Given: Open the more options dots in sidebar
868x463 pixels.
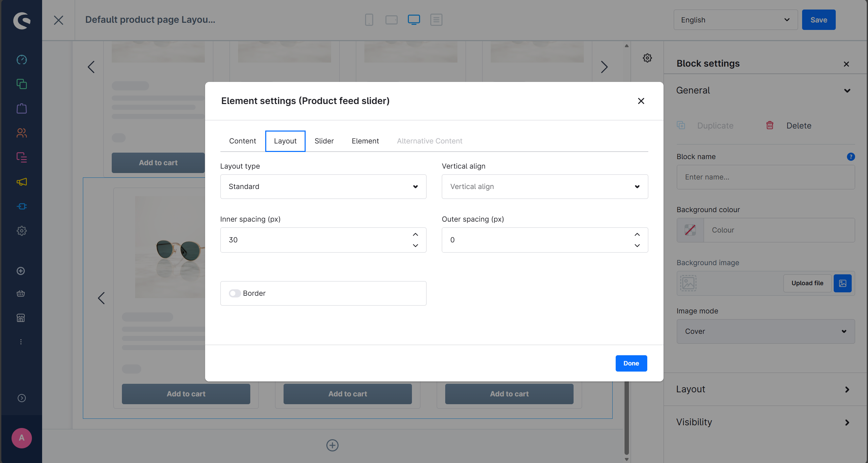Looking at the screenshot, I should (x=21, y=342).
